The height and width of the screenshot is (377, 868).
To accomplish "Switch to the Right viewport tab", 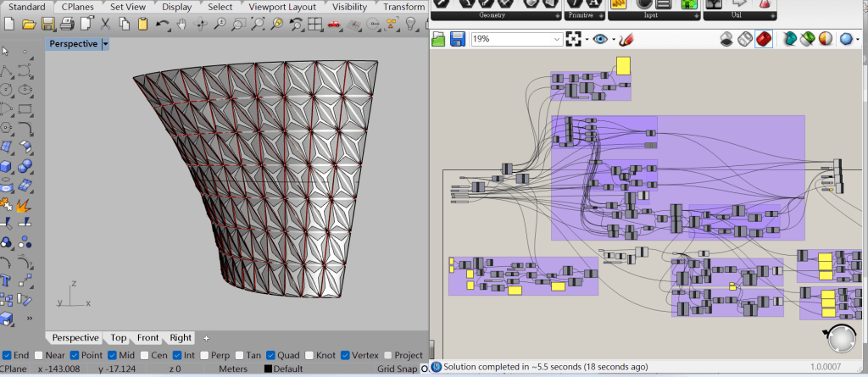I will 181,338.
